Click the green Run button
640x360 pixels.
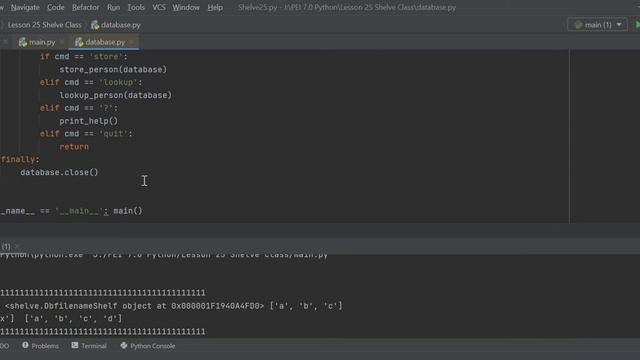(637, 25)
